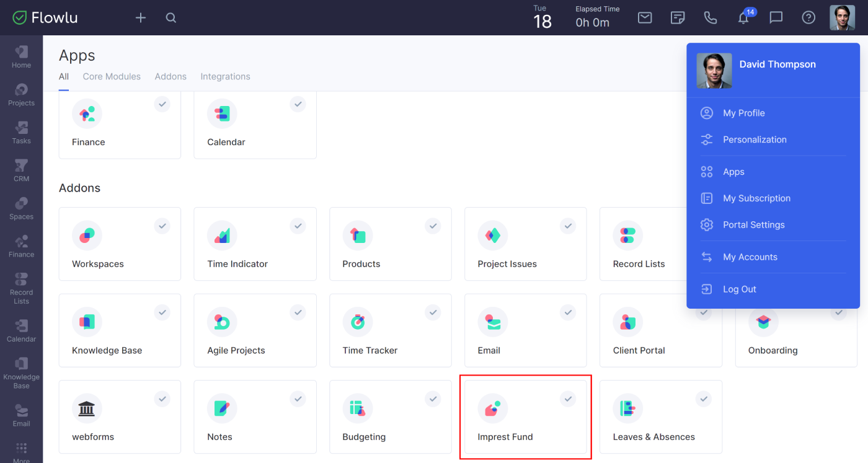The height and width of the screenshot is (463, 868).
Task: Click the notifications bell icon
Action: coord(743,18)
